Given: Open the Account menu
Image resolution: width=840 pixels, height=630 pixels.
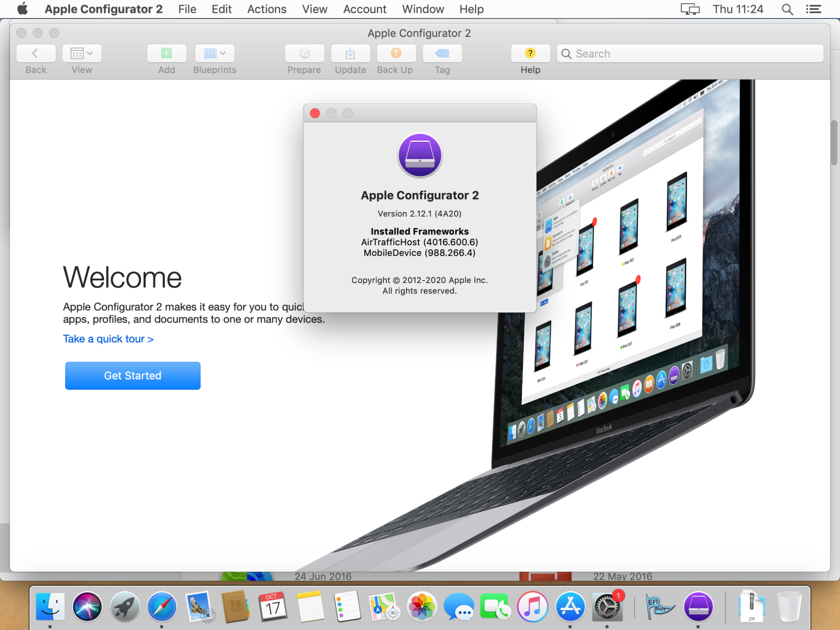Looking at the screenshot, I should 365,9.
